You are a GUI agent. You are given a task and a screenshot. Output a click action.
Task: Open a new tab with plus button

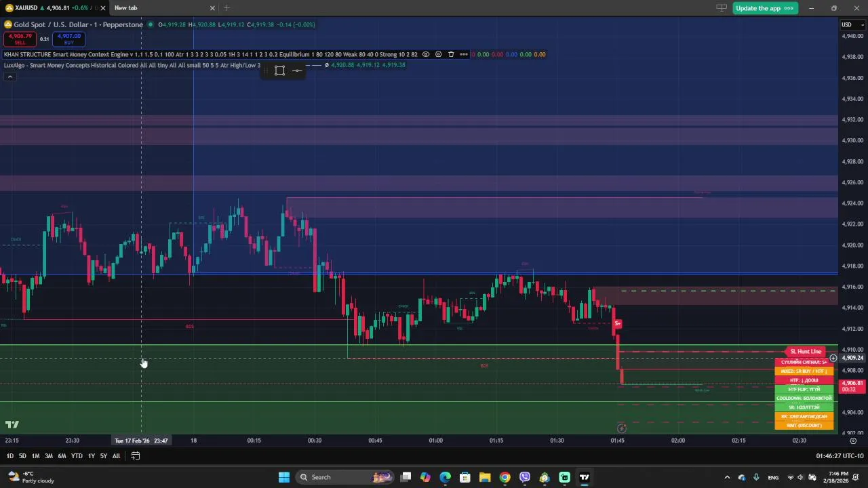[x=226, y=8]
